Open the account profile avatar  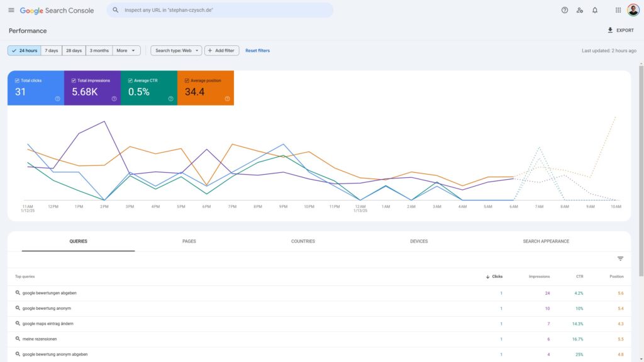633,10
